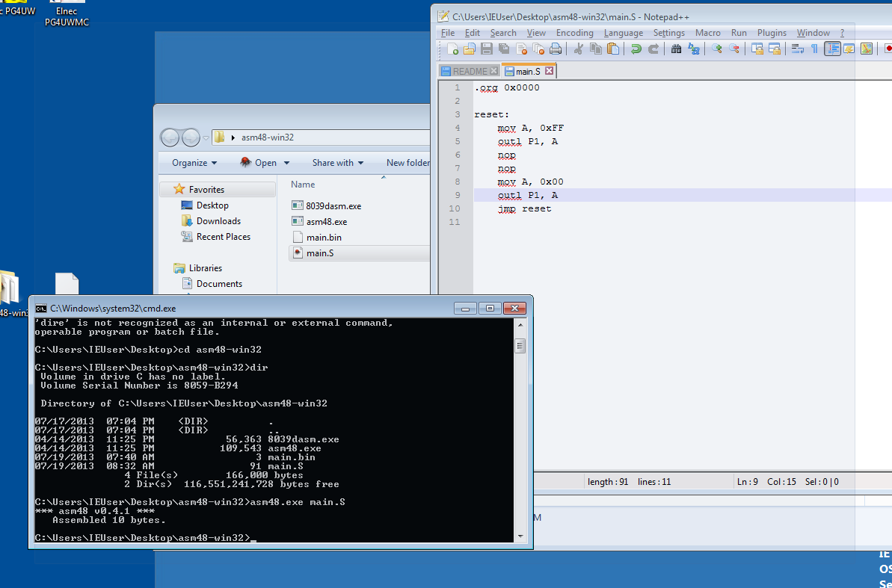Viewport: 892px width, 588px height.
Task: Click the Save All toolbar icon
Action: click(x=504, y=49)
